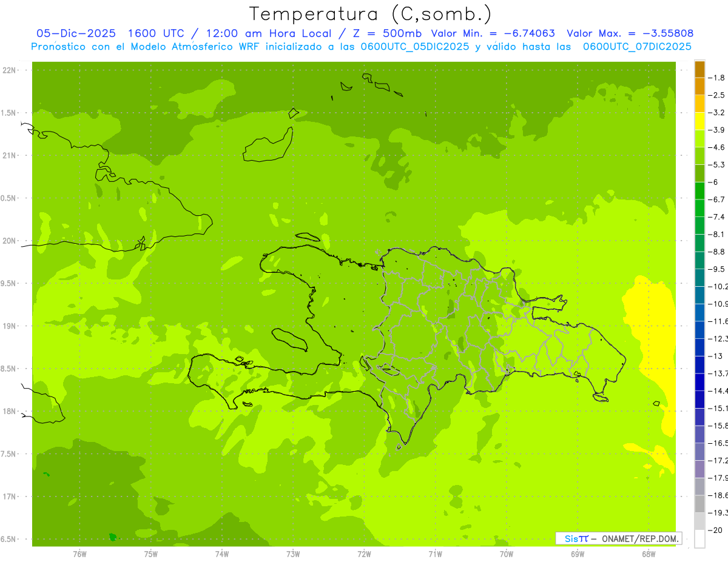Click the '75W' longitude label
This screenshot has height=562, width=728.
pos(150,554)
